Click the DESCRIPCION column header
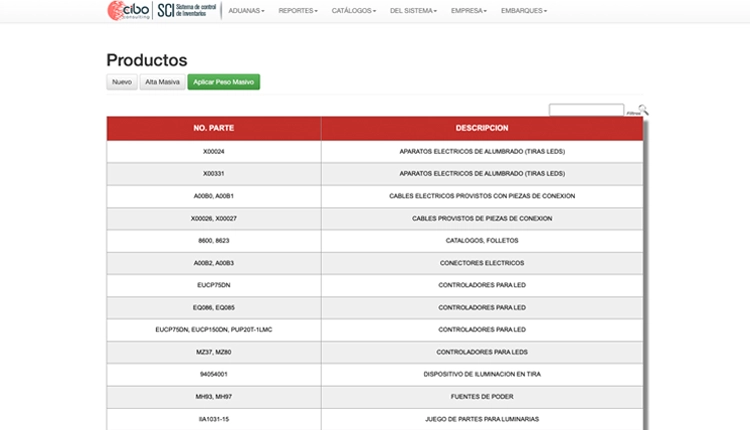The width and height of the screenshot is (750, 430). (x=481, y=128)
